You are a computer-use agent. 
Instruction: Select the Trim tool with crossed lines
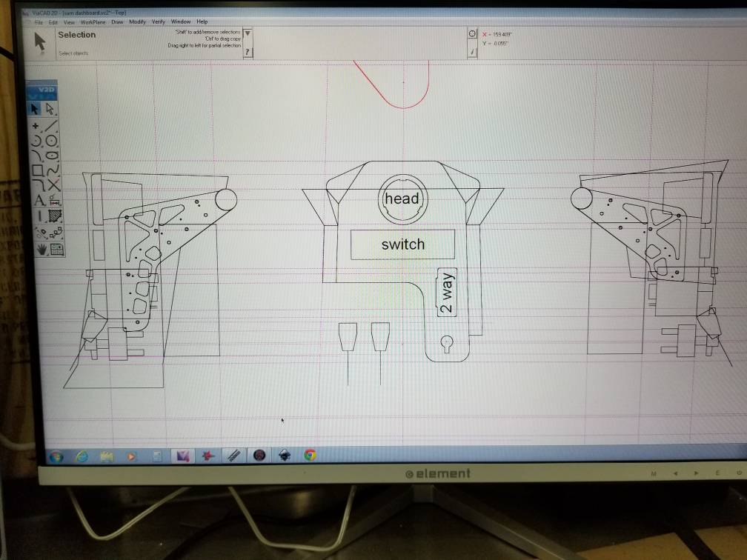point(54,185)
